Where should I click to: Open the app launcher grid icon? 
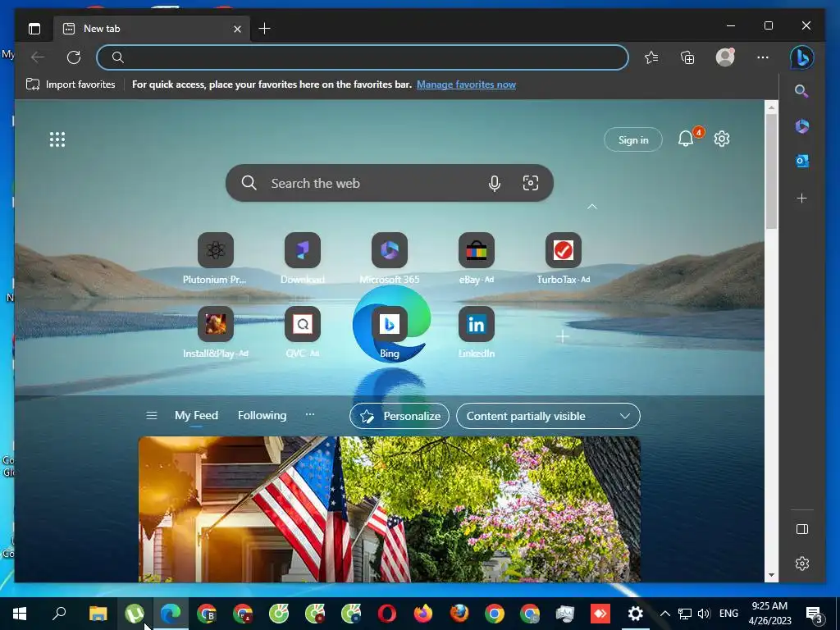click(57, 139)
